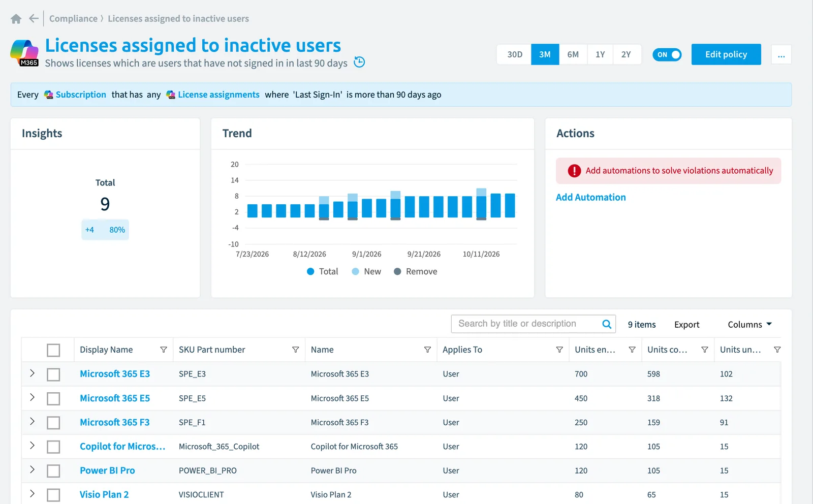This screenshot has width=813, height=504.
Task: Tick the Power BI Pro checkbox
Action: [53, 471]
